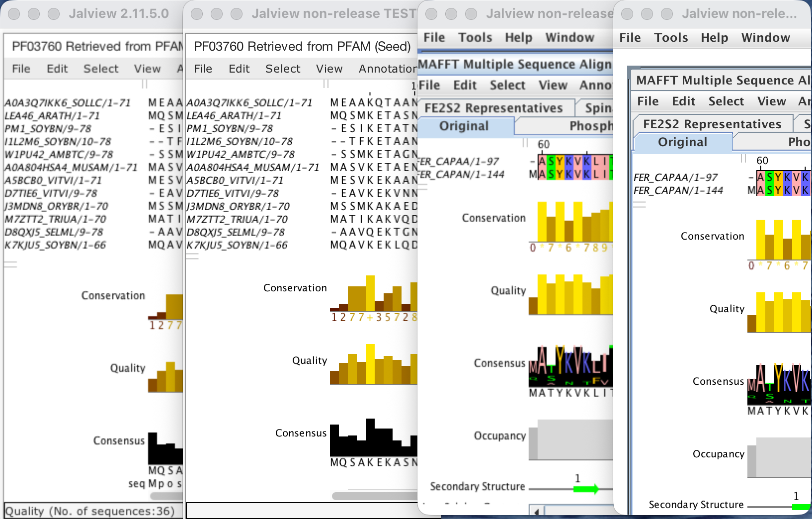Open Tools menu in rightmost Jalview window
The image size is (812, 519).
[x=671, y=38]
